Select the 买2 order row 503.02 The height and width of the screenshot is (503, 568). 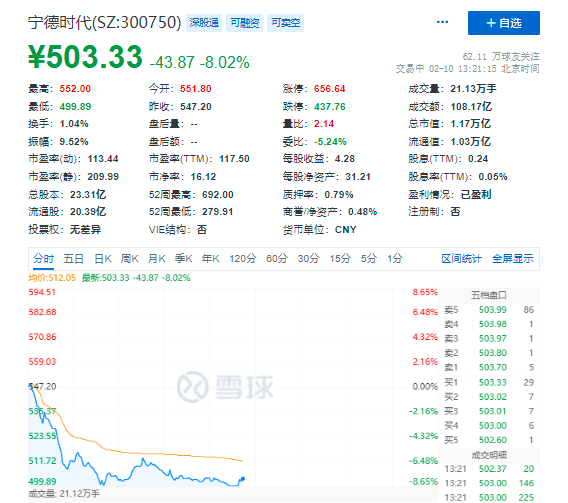pos(489,397)
